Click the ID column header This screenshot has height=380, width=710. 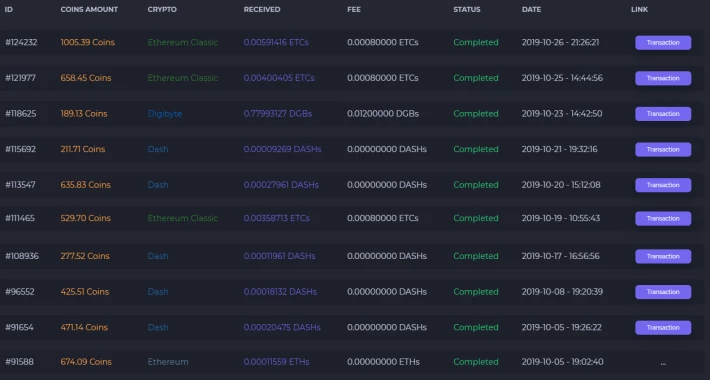[x=9, y=10]
